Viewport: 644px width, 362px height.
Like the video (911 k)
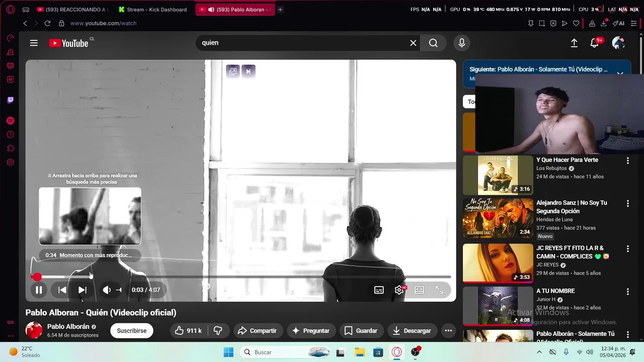click(x=188, y=330)
